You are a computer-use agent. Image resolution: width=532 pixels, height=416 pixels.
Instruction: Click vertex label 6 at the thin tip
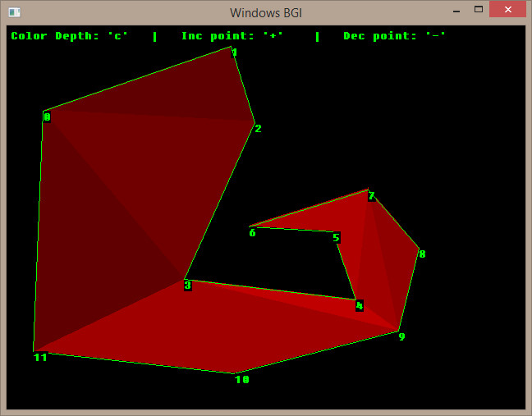click(252, 232)
